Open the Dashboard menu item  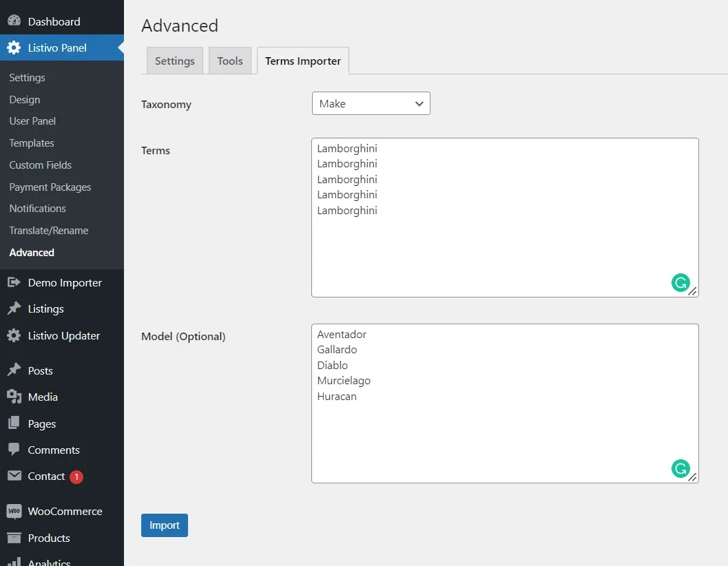tap(62, 21)
